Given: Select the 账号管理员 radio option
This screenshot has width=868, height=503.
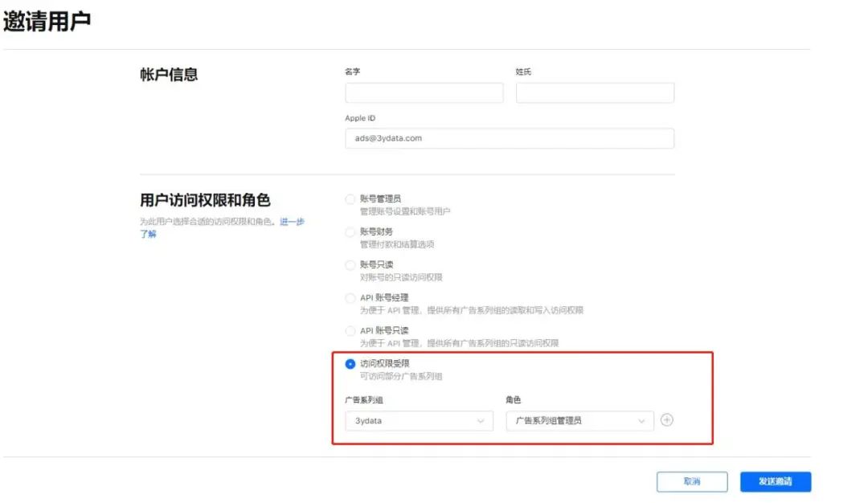Looking at the screenshot, I should point(350,199).
